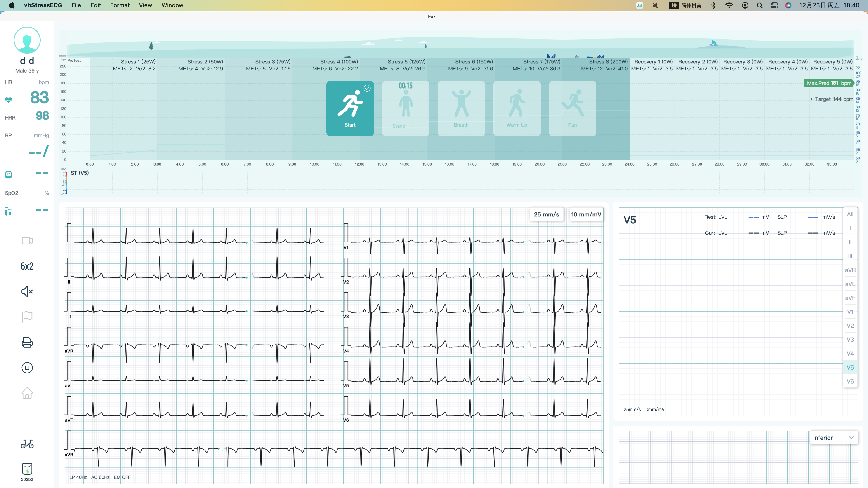Select the Stand stage card
Screen dimensions: 868x488
(x=405, y=108)
